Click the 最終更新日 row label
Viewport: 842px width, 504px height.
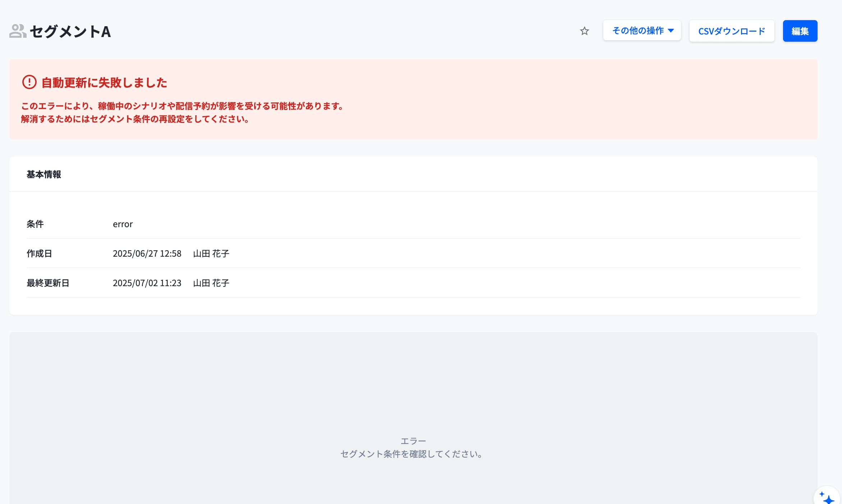pyautogui.click(x=48, y=283)
